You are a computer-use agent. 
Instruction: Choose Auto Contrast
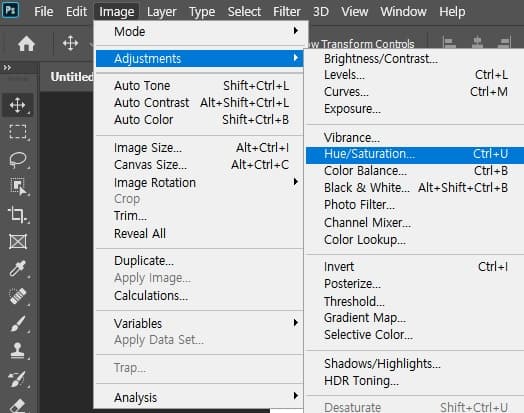(200, 103)
